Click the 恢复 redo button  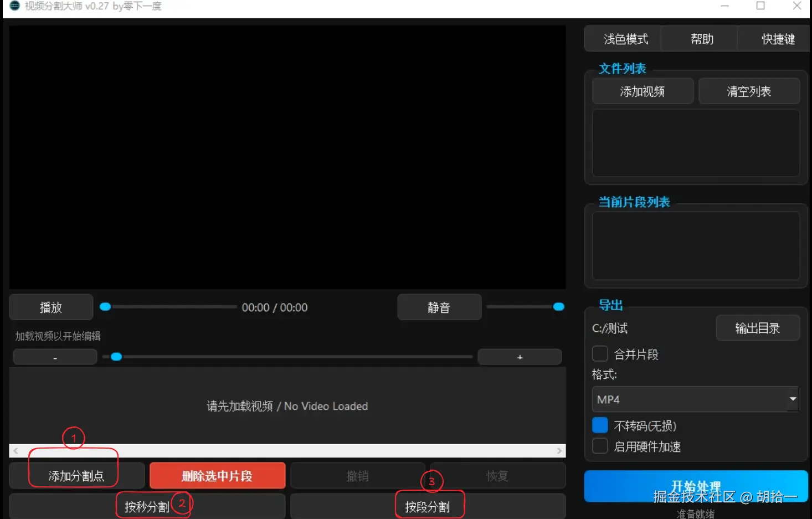pos(497,476)
